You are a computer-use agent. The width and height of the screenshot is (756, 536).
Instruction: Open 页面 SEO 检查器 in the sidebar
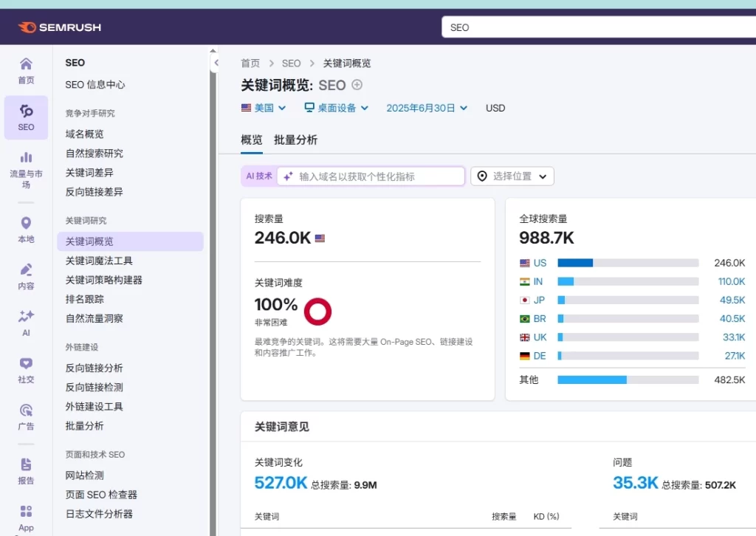[x=101, y=495]
